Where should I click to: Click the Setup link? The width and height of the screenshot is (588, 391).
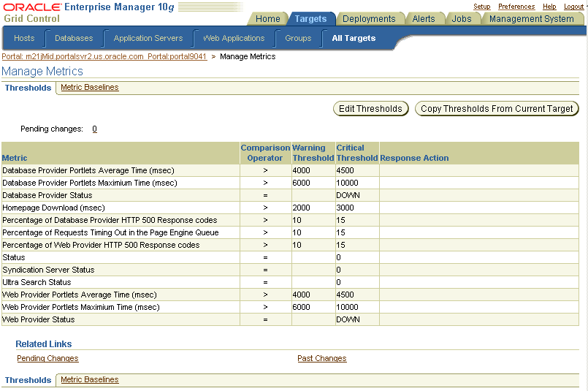pos(482,7)
